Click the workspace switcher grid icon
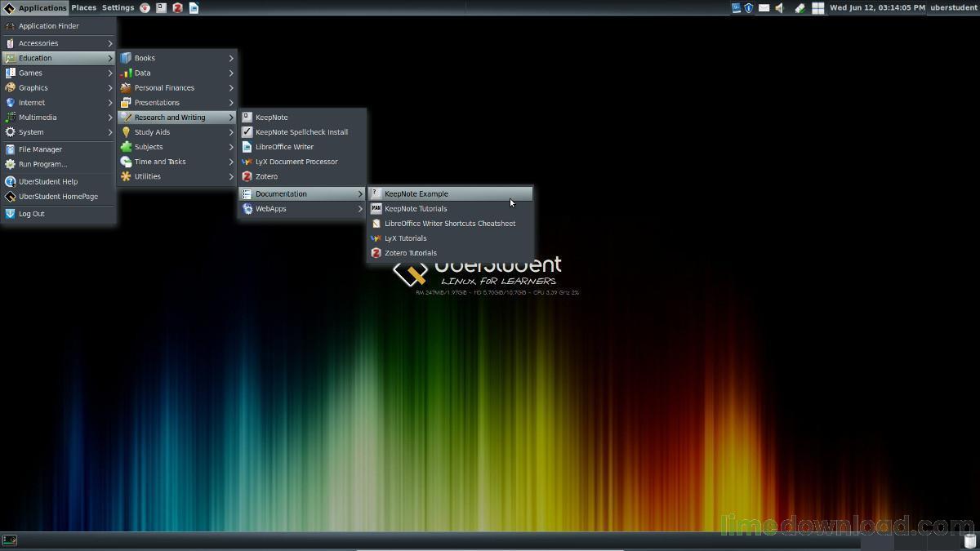This screenshot has height=551, width=980. coord(817,8)
